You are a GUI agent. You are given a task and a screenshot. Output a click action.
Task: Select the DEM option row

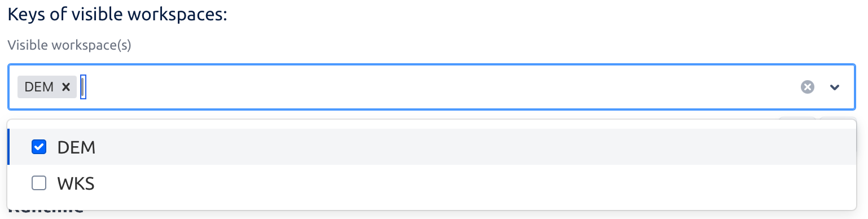pyautogui.click(x=432, y=147)
